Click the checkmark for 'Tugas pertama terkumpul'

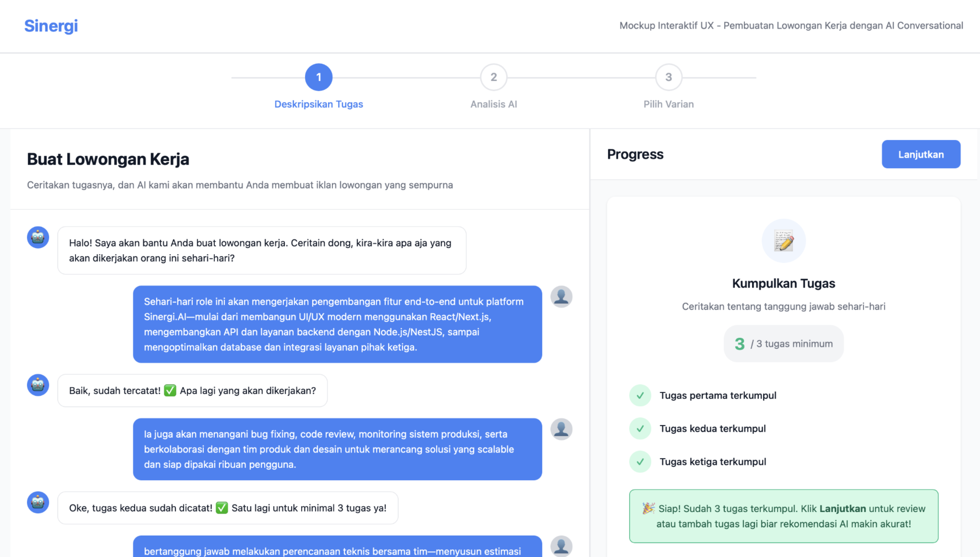click(640, 395)
